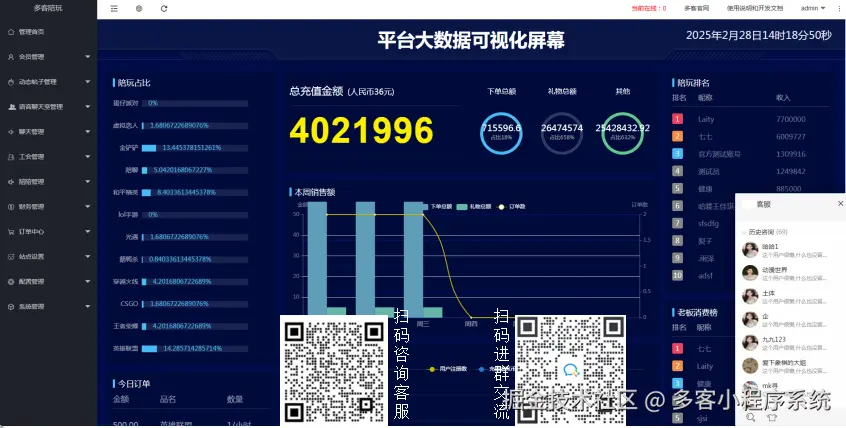The width and height of the screenshot is (846, 428).
Task: Click the 多客陪玩 brand title in sidebar
Action: (x=48, y=8)
